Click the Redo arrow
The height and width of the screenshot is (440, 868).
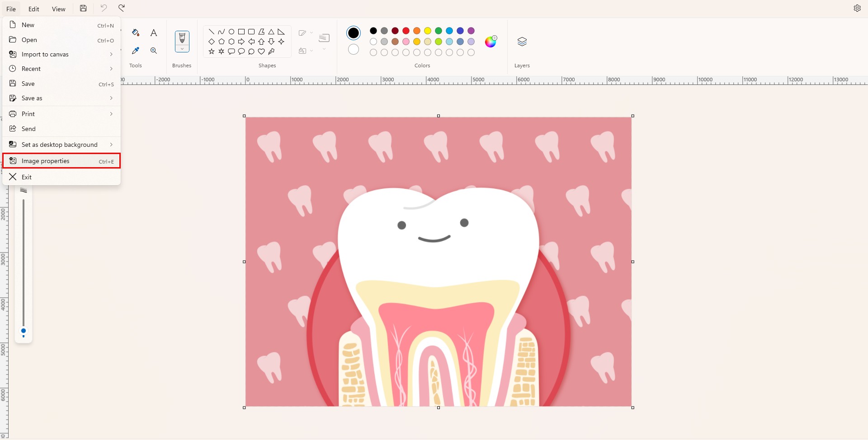122,8
